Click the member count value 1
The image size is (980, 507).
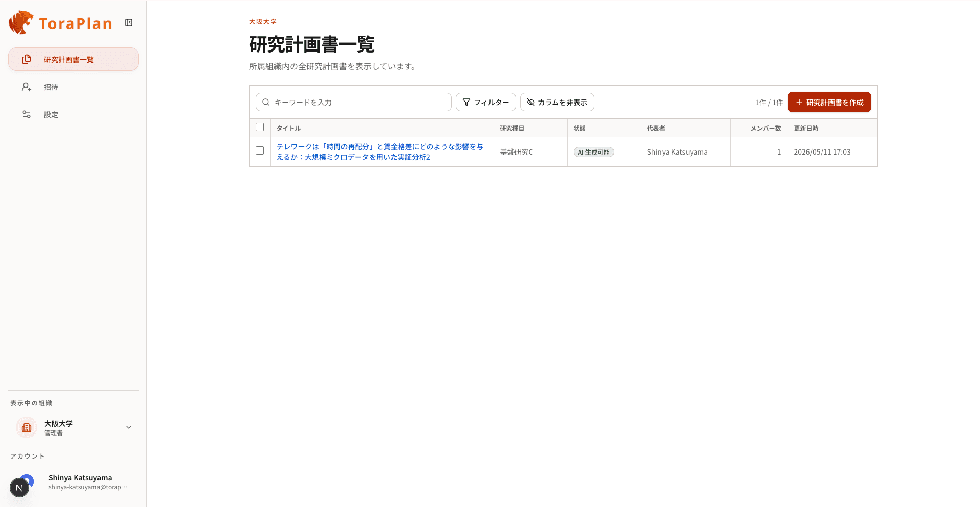[x=779, y=152]
